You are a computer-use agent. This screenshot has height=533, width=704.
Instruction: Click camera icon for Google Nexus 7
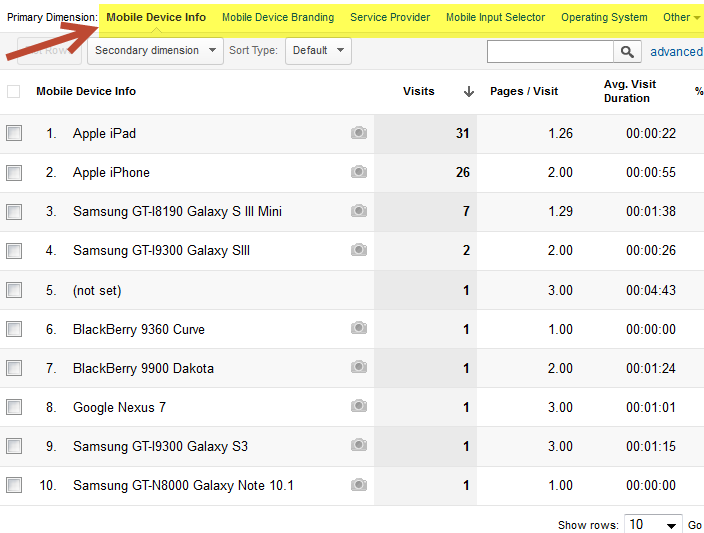(x=359, y=406)
